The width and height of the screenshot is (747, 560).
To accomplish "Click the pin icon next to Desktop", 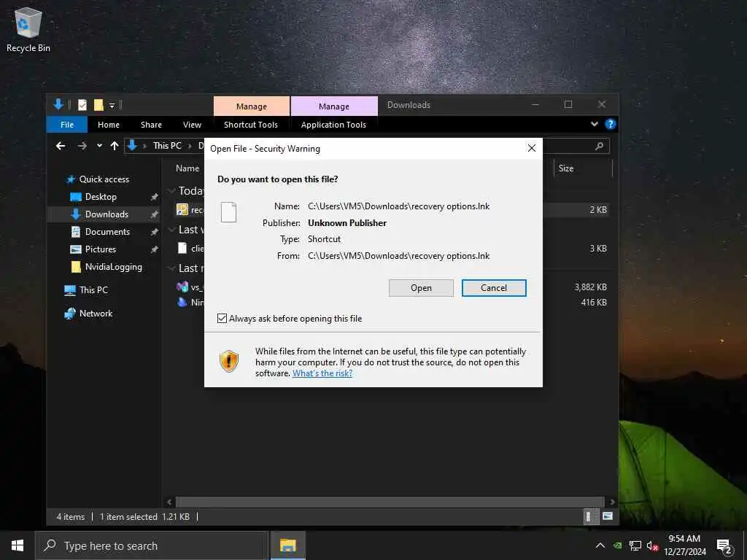I will tap(154, 197).
